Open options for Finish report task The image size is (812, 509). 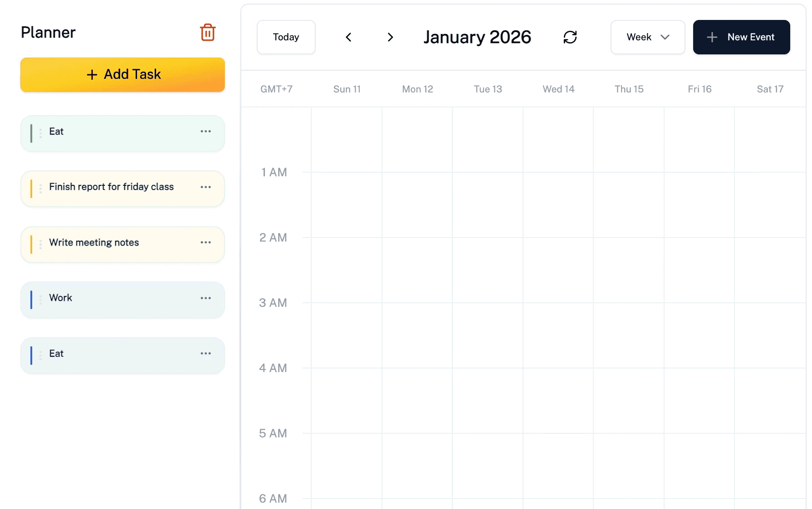click(205, 187)
